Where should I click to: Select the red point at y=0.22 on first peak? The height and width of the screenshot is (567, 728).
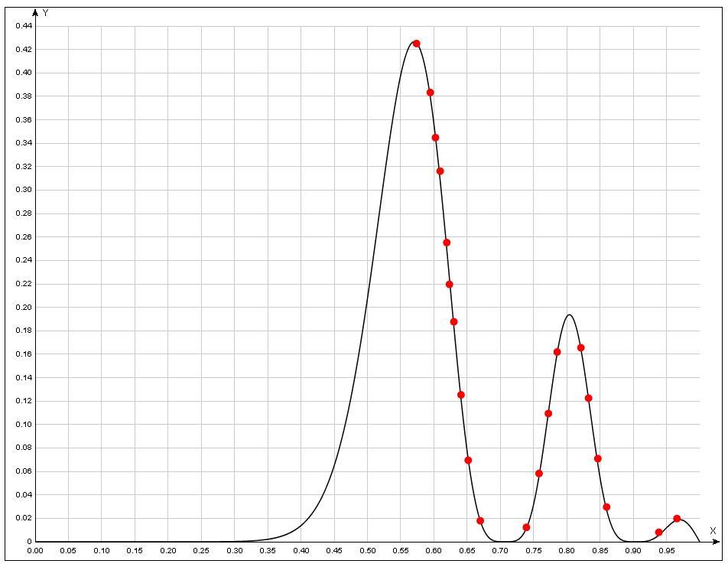450,285
